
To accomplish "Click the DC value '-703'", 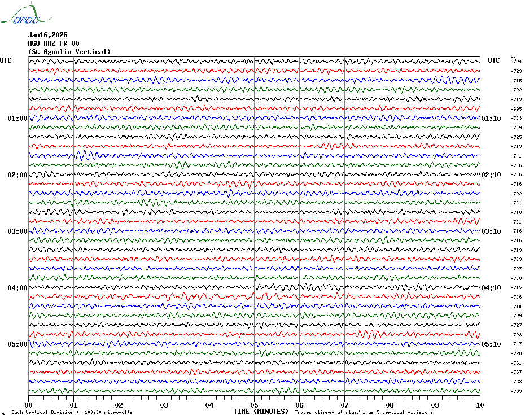I will point(517,118).
